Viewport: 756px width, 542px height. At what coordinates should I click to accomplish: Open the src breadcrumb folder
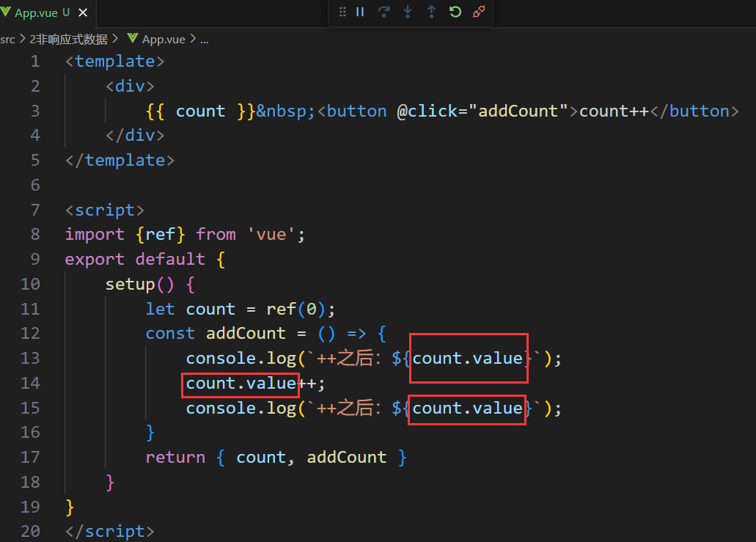coord(7,40)
